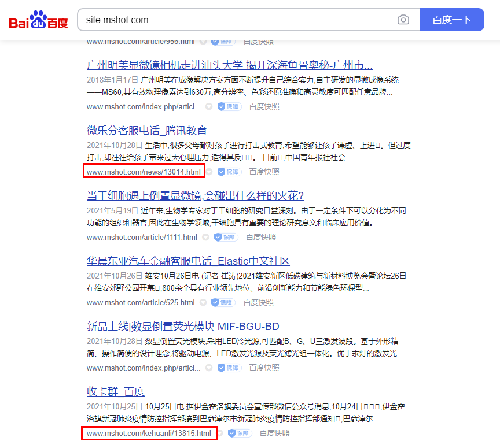Viewport: 500px width, 448px height.
Task: Open result 收卡群_百度
Action: [x=116, y=391]
